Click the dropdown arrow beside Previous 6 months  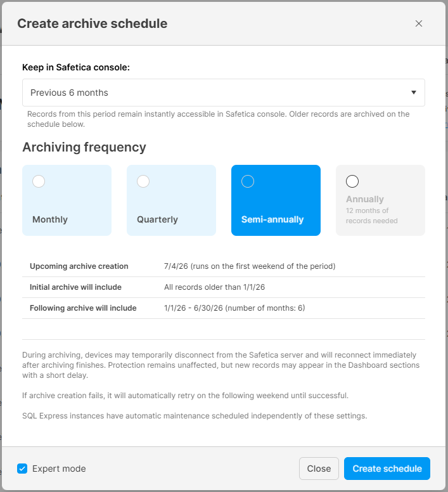pyautogui.click(x=413, y=93)
